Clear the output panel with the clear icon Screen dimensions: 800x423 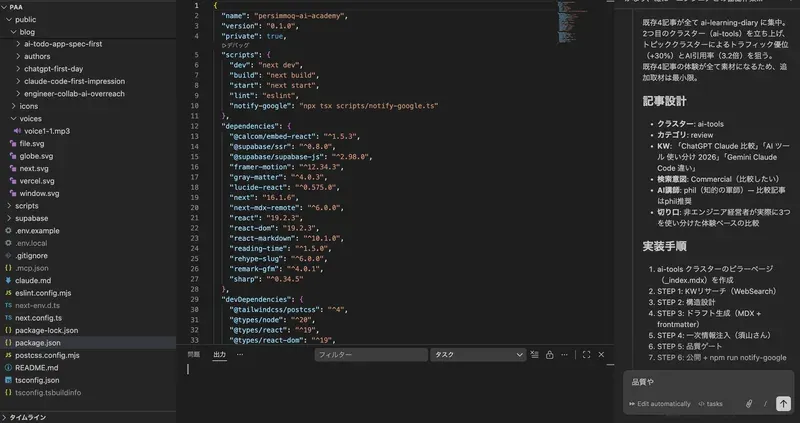pos(534,355)
